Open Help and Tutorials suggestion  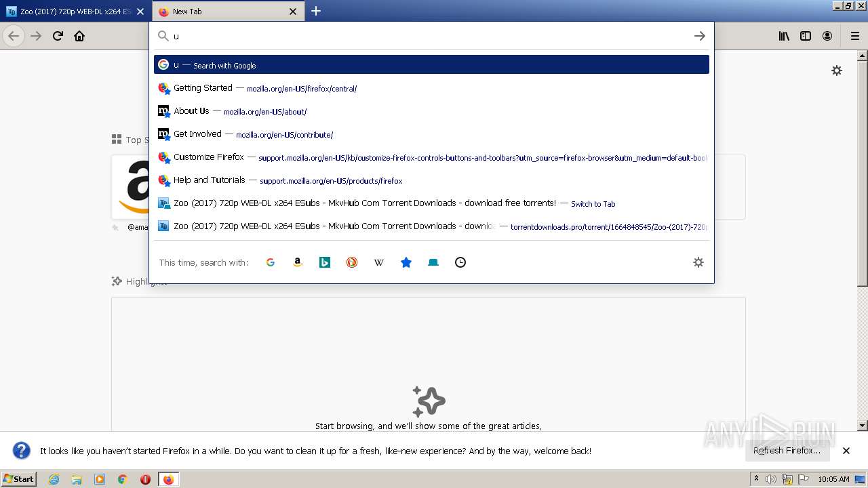(431, 180)
